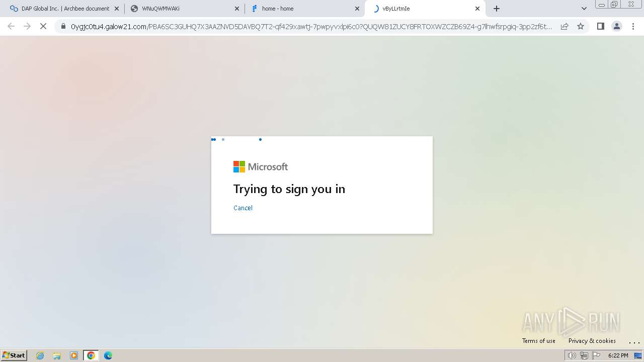Image resolution: width=644 pixels, height=362 pixels.
Task: Click the Microsoft logo
Action: [x=261, y=166]
